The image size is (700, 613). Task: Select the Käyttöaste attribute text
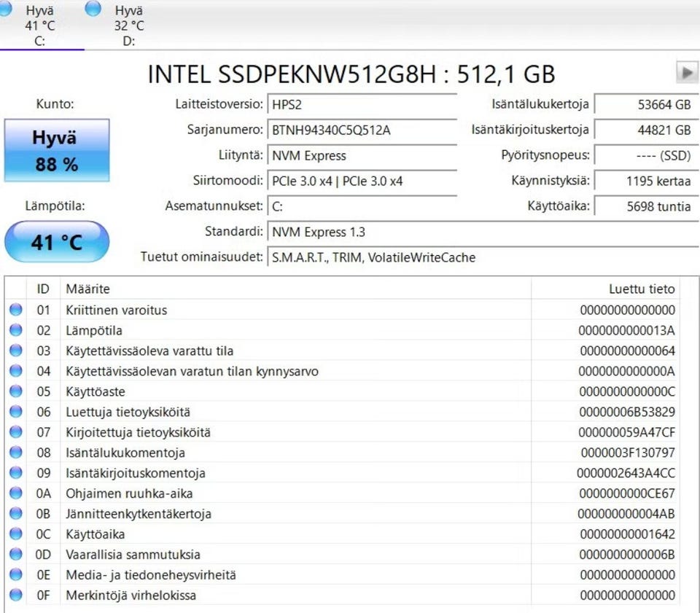(96, 391)
